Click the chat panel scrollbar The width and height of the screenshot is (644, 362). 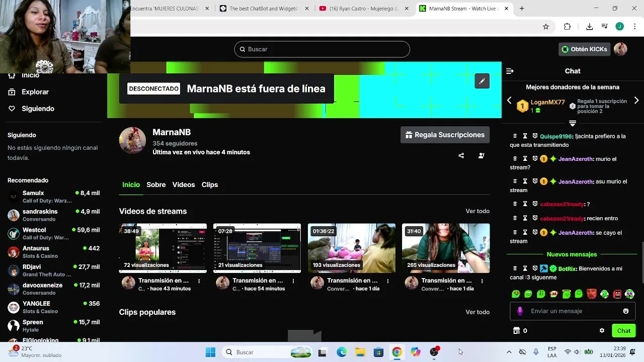[642, 261]
